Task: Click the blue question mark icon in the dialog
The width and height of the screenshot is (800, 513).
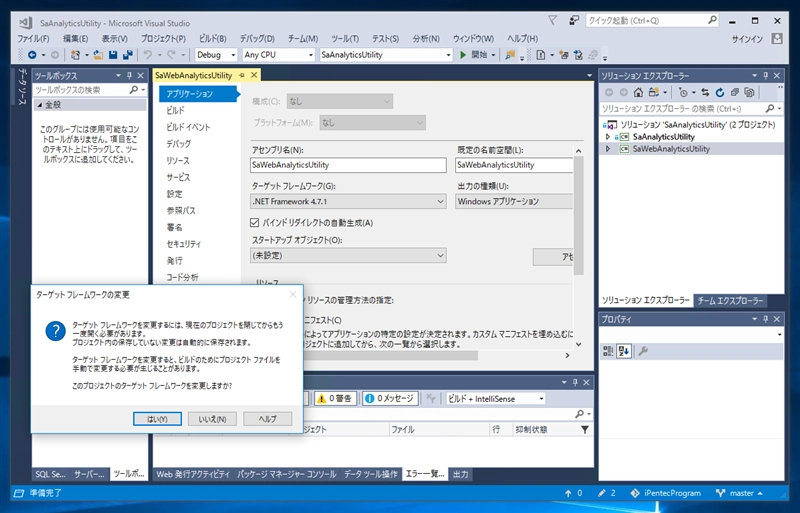Action: click(55, 331)
